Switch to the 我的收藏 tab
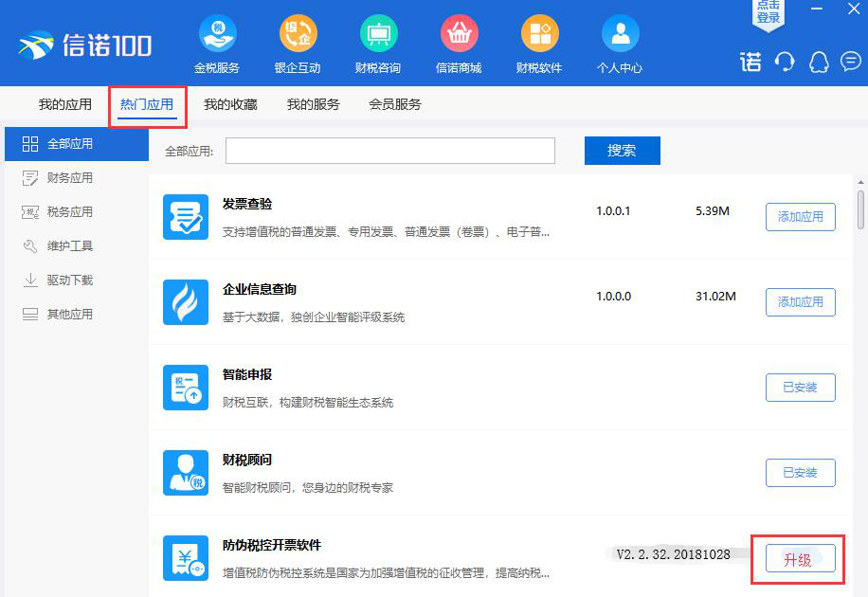This screenshot has height=597, width=868. pyautogui.click(x=230, y=104)
